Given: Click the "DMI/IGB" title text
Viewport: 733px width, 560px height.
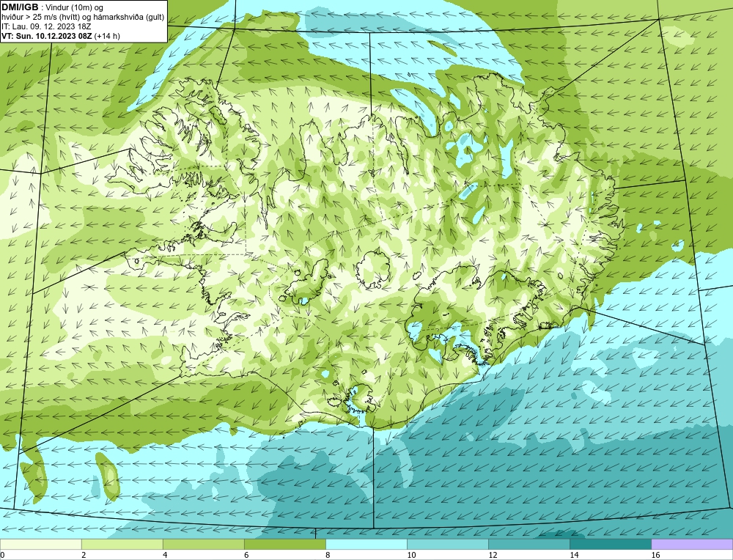Looking at the screenshot, I should point(20,7).
